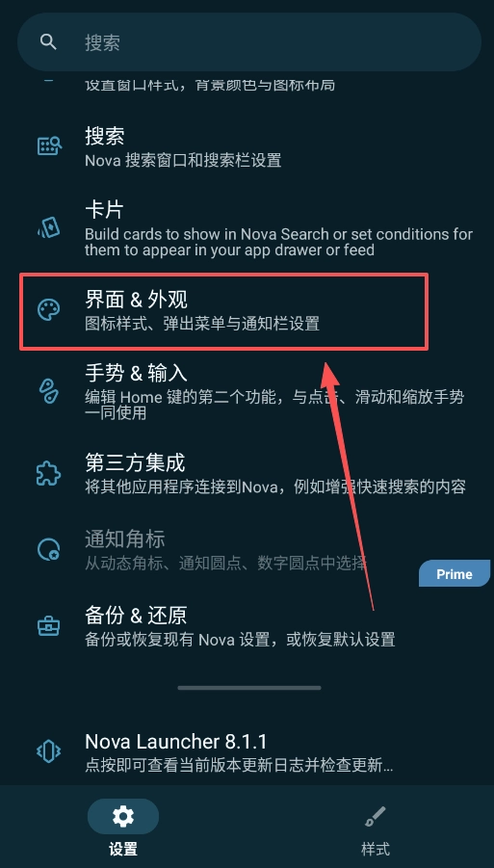Open 手势 & 输入 settings entry
This screenshot has width=494, height=868.
[247, 391]
